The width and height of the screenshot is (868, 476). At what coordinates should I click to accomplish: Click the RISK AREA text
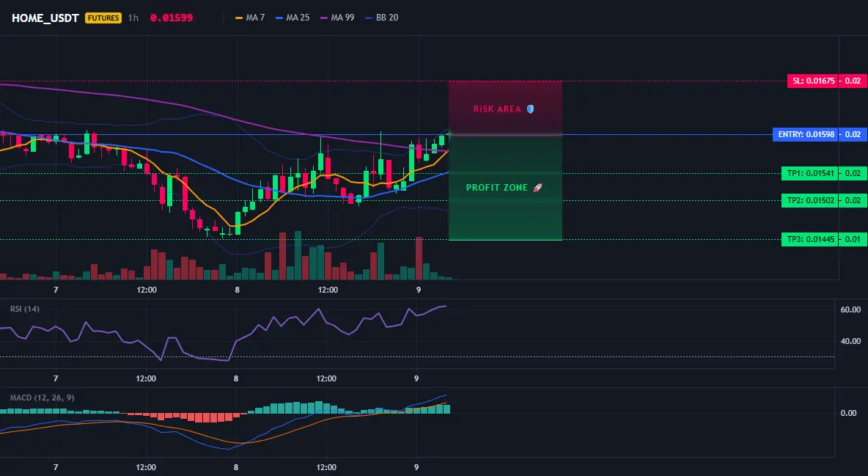tap(497, 109)
